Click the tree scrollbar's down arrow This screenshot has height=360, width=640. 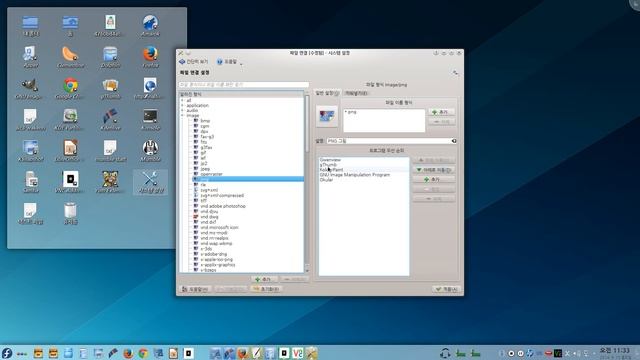coord(307,271)
